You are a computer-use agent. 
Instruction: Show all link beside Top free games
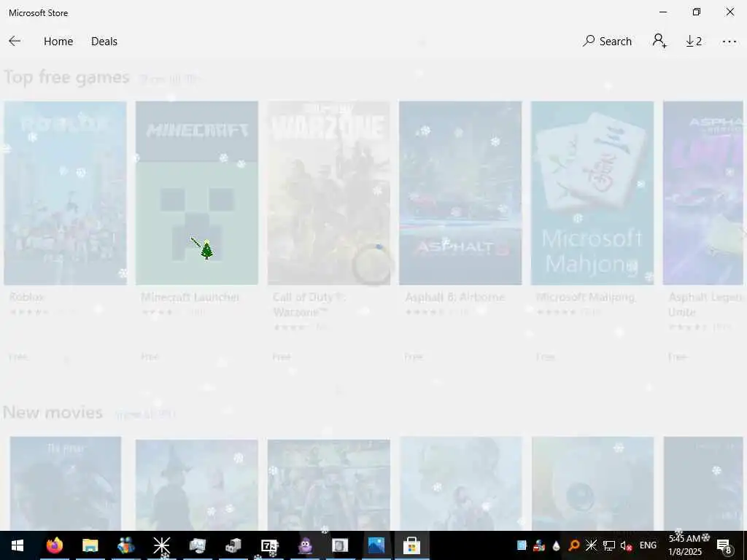click(170, 79)
